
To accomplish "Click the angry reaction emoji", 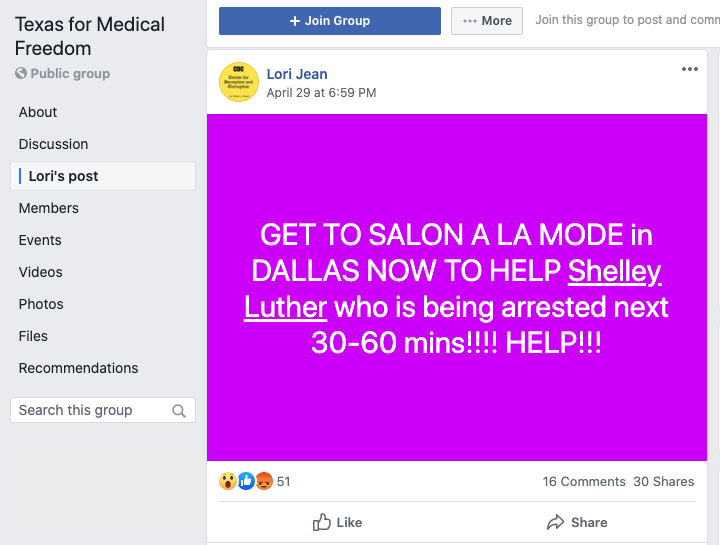I will click(264, 481).
